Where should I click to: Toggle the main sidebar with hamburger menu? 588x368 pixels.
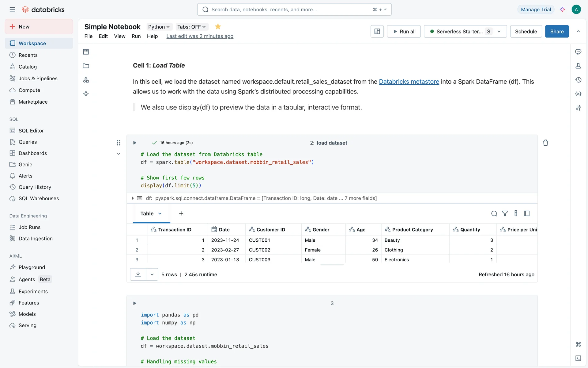(12, 10)
